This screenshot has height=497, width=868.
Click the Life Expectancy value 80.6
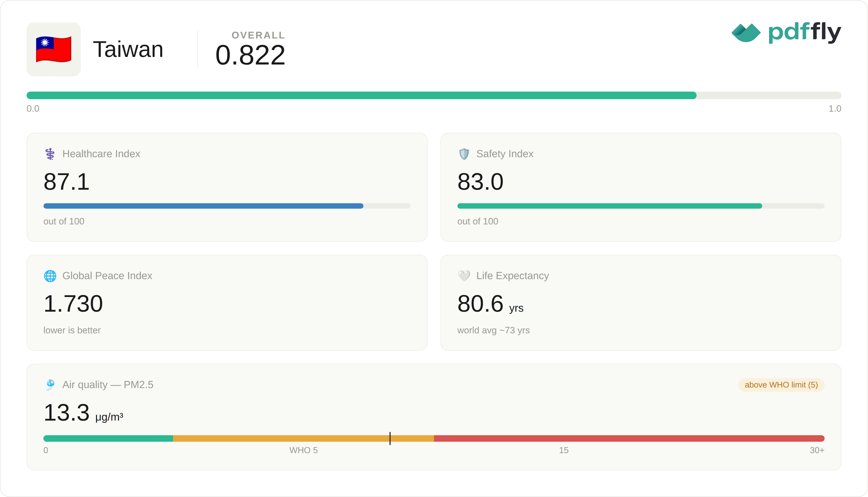[480, 304]
